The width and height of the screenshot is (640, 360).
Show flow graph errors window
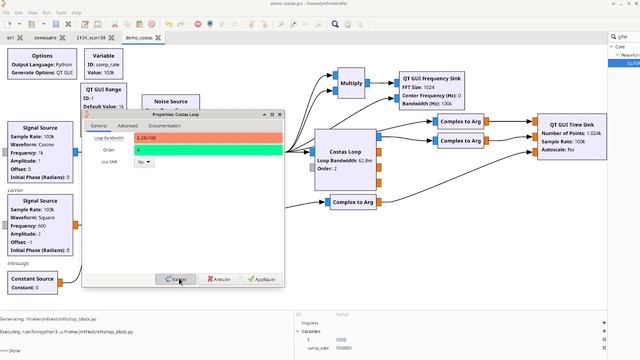198,24
